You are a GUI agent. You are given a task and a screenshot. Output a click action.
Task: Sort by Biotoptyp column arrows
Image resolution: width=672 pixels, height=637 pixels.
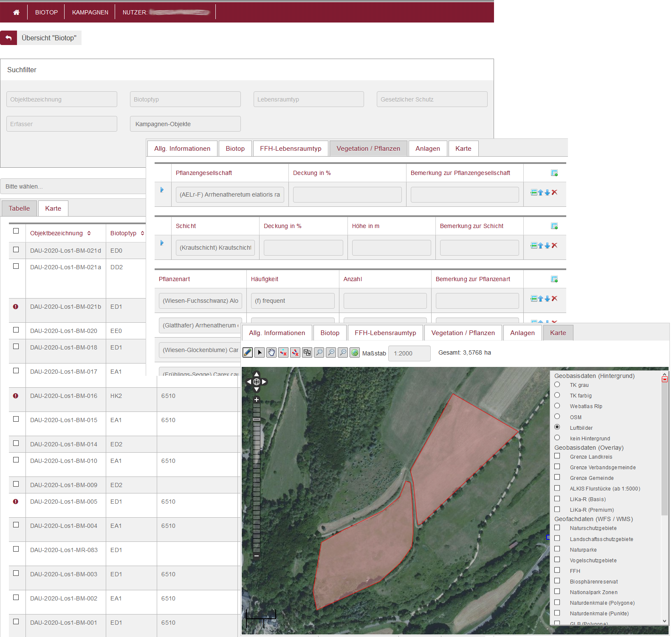coord(142,233)
